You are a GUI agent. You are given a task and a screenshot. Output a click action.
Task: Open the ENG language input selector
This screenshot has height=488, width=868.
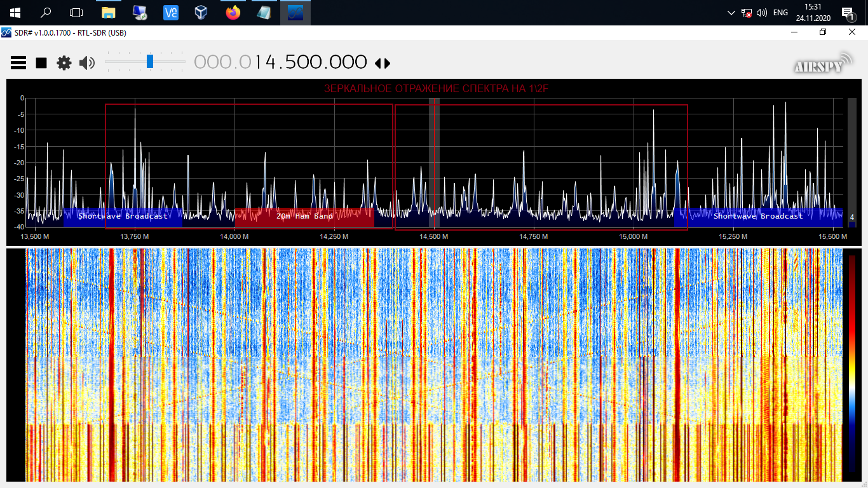pyautogui.click(x=780, y=13)
